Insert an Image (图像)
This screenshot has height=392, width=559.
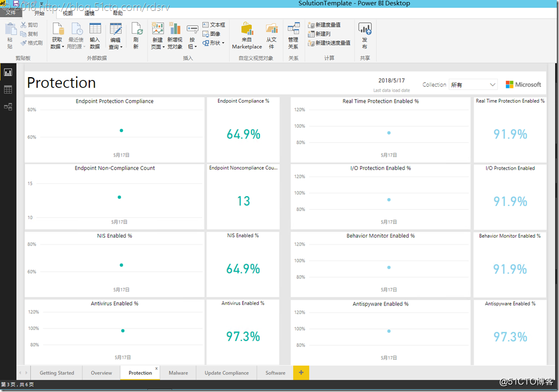coord(211,34)
